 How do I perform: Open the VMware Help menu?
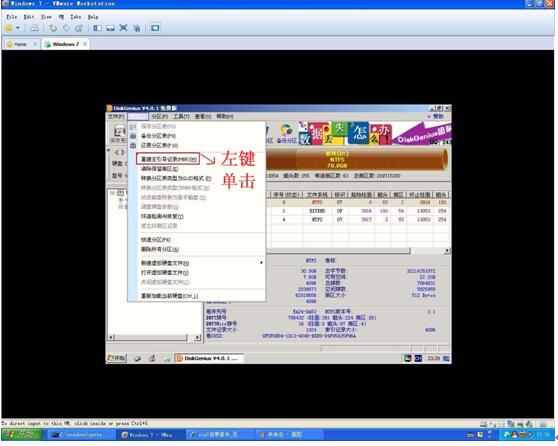(93, 17)
